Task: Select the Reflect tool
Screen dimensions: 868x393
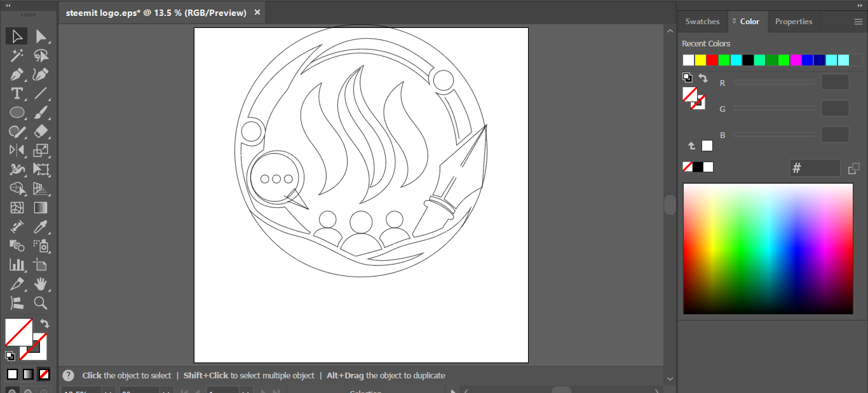Action: tap(17, 151)
